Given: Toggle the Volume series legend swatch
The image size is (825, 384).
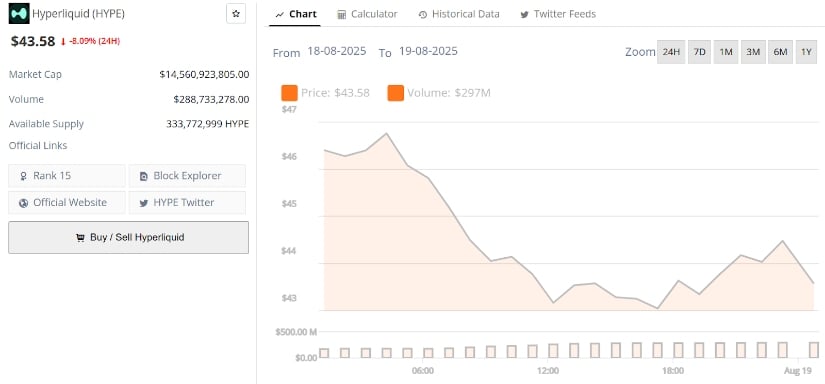Looking at the screenshot, I should coord(396,93).
